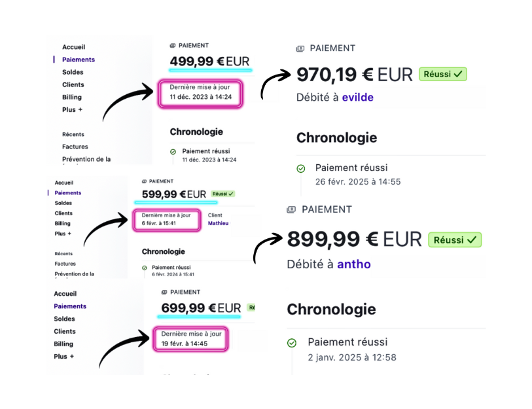Open the evilde customer link

tap(358, 98)
